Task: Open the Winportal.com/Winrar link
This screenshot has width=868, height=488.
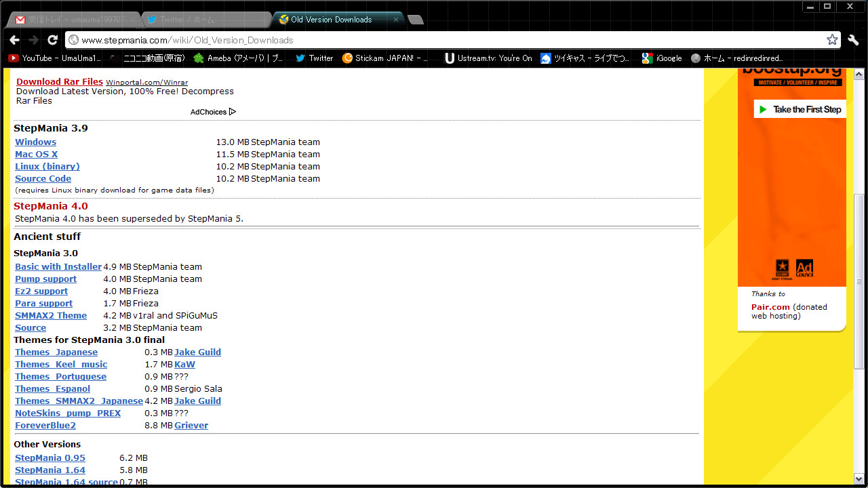Action: (146, 83)
